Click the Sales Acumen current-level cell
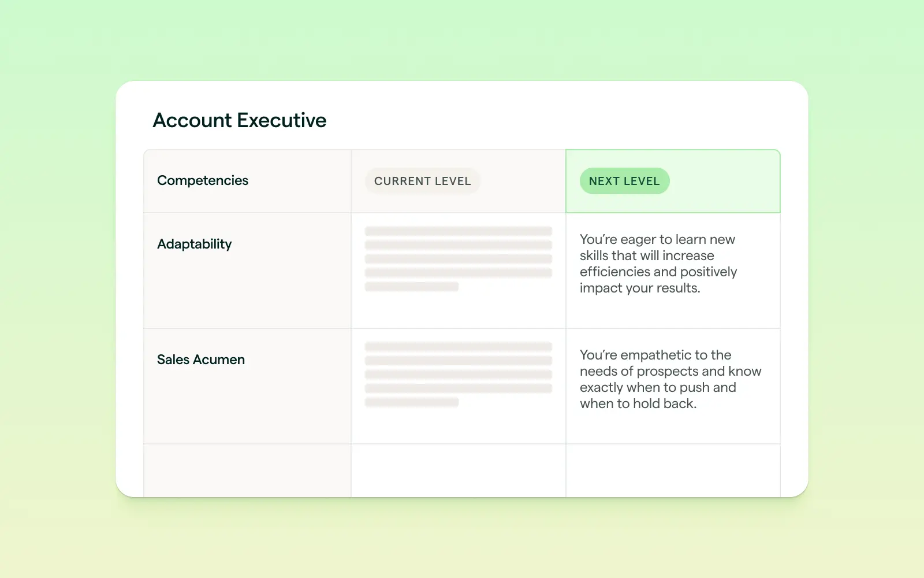Screen dimensions: 924x578 [x=458, y=386]
